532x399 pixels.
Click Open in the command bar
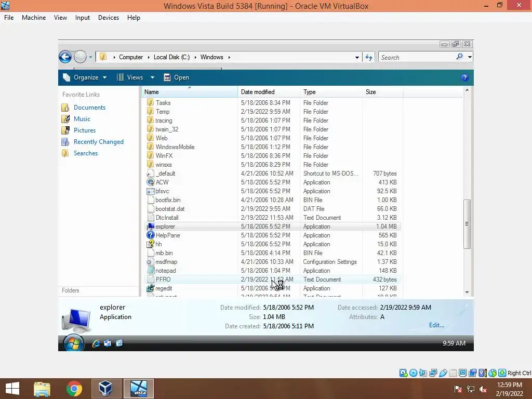click(x=177, y=77)
